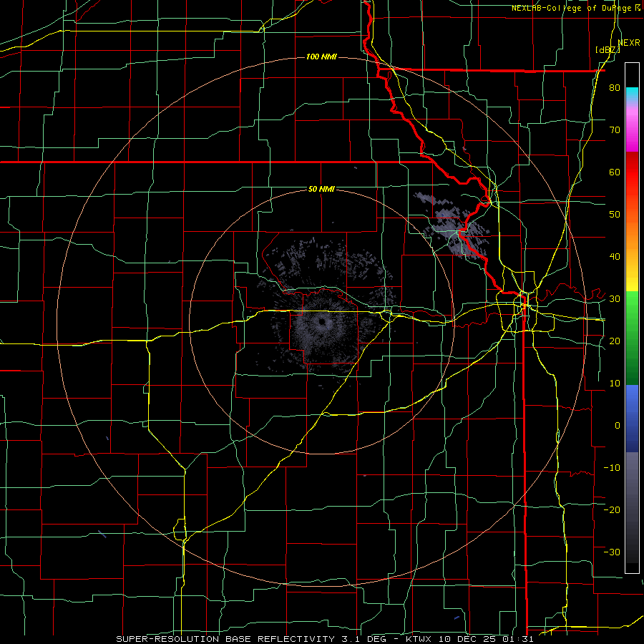Click the 70 value on the dBZ scale

(x=615, y=130)
